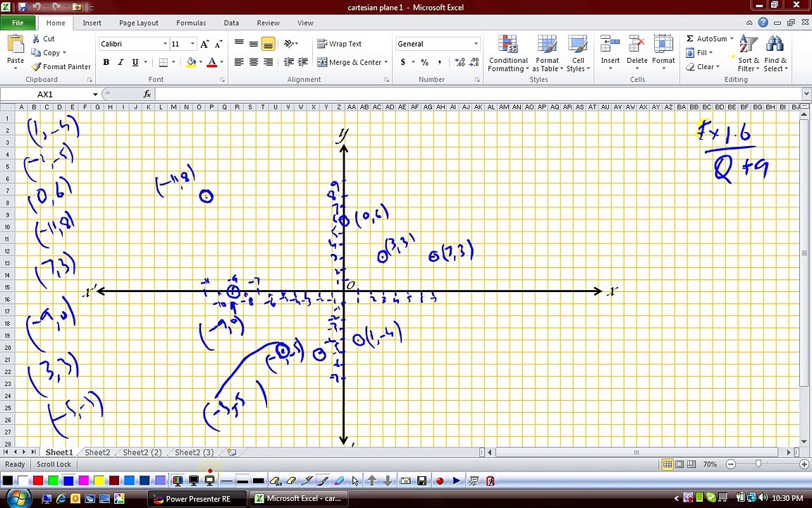
Task: Open the Format as Table gallery
Action: [548, 54]
